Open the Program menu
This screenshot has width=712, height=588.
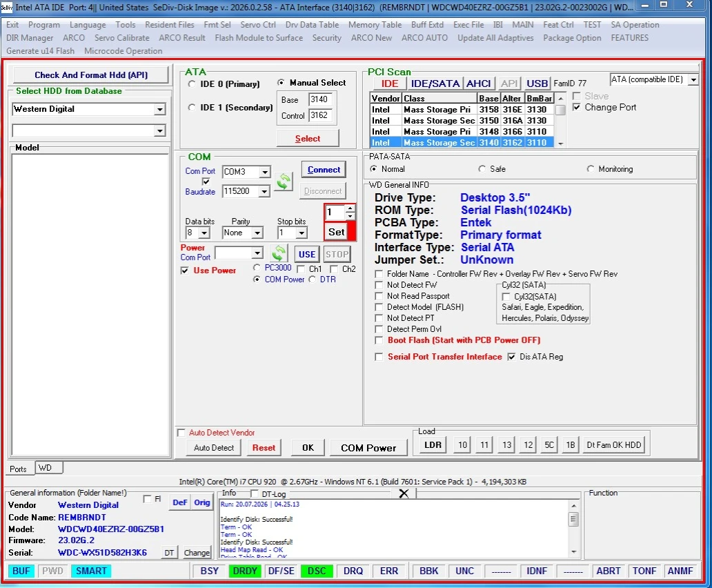(x=44, y=25)
